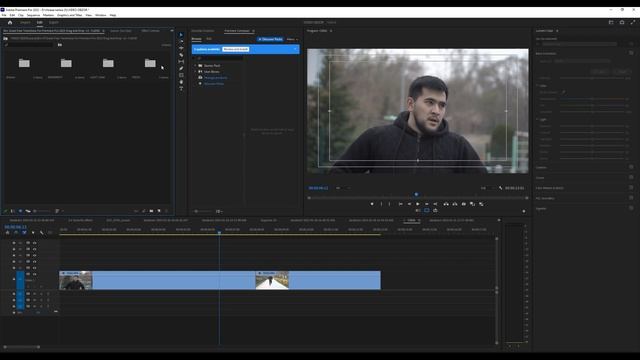Switch to the Export workspace tab

coord(53,22)
